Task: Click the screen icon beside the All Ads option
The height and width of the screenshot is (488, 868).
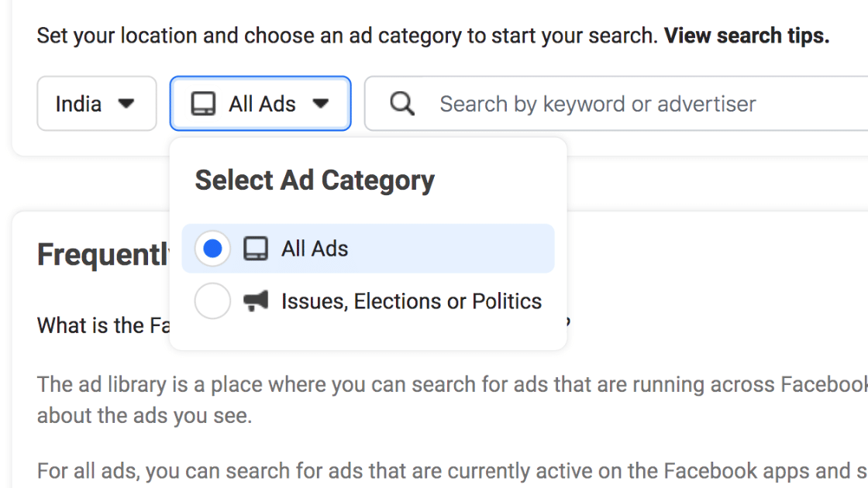Action: (x=254, y=248)
